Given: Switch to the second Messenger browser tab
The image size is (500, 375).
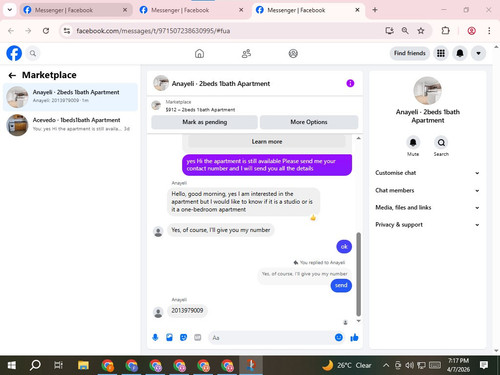Looking at the screenshot, I should [x=192, y=10].
